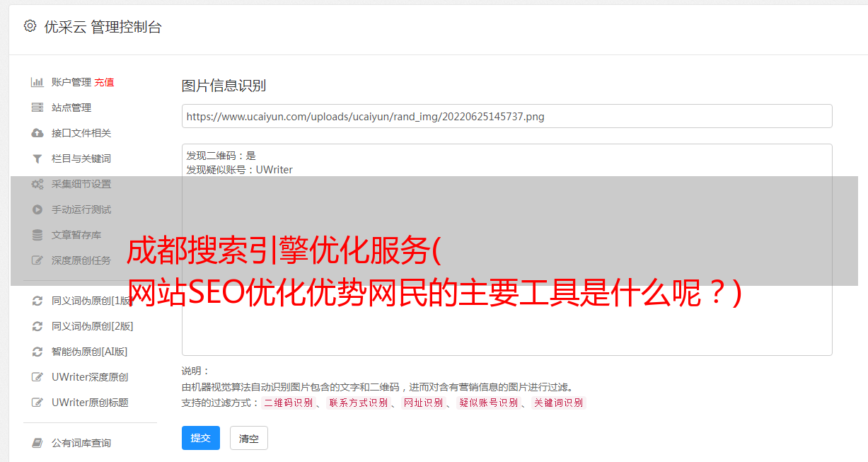This screenshot has height=462, width=868.
Task: Click the image URL input field
Action: click(x=507, y=116)
